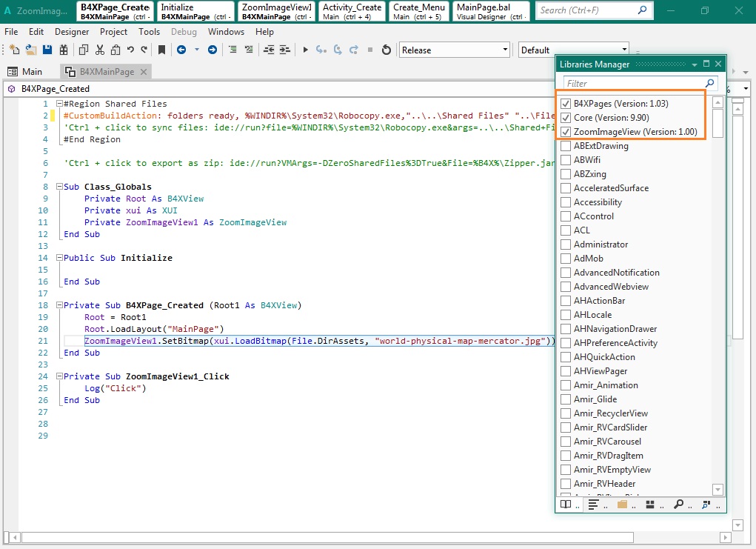
Task: Click the restart circular arrow icon
Action: (x=386, y=50)
